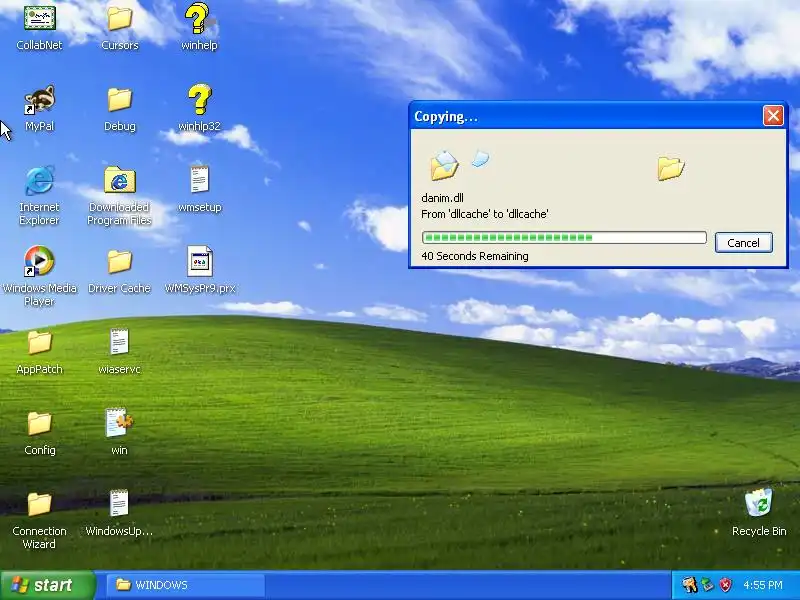Click the keys tray icon

pos(689,585)
